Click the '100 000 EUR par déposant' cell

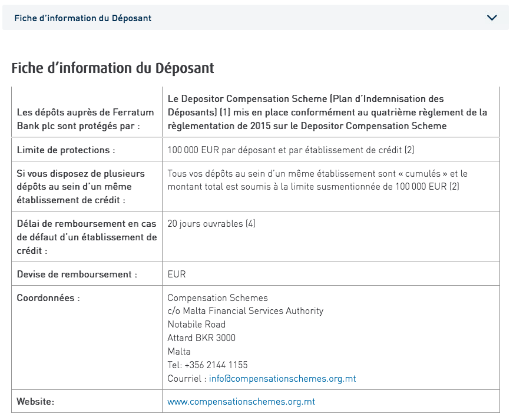291,150
